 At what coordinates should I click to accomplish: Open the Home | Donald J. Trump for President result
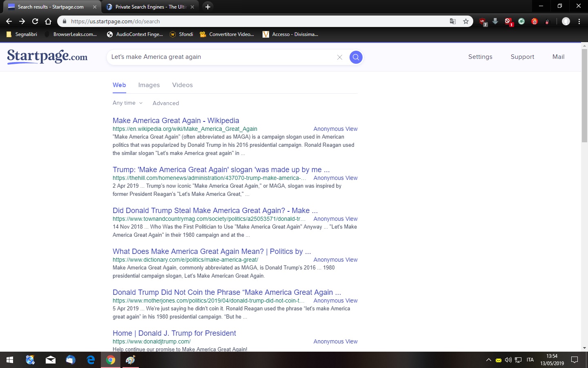[x=174, y=333]
